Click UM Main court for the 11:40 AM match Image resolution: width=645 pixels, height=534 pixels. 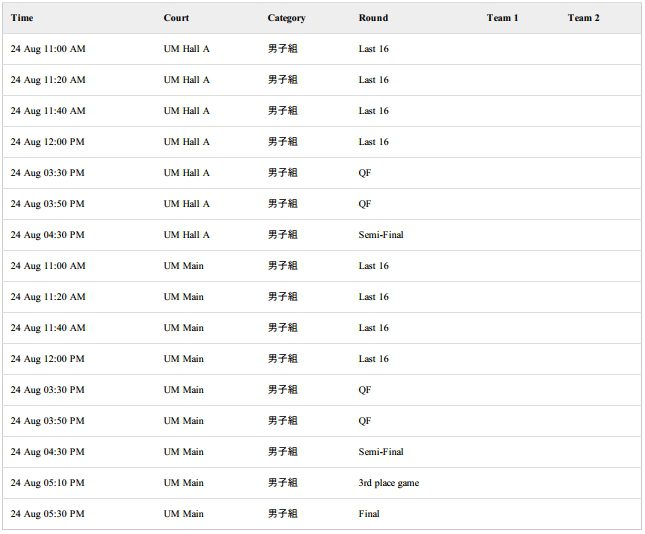(x=183, y=328)
